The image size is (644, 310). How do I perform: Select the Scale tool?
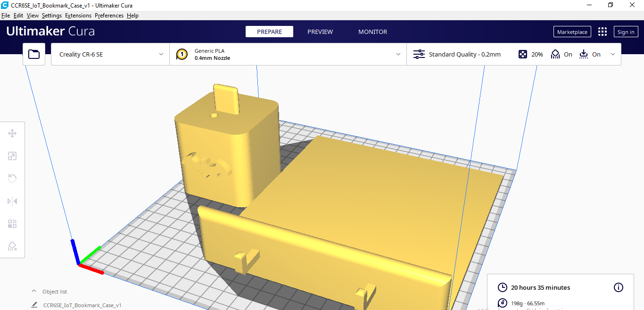tap(12, 156)
